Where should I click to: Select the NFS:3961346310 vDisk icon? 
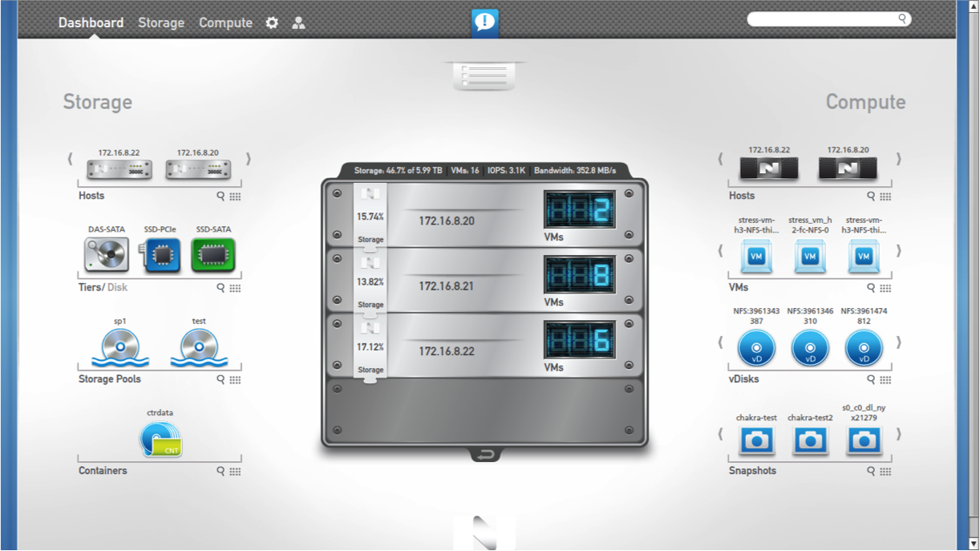[810, 348]
